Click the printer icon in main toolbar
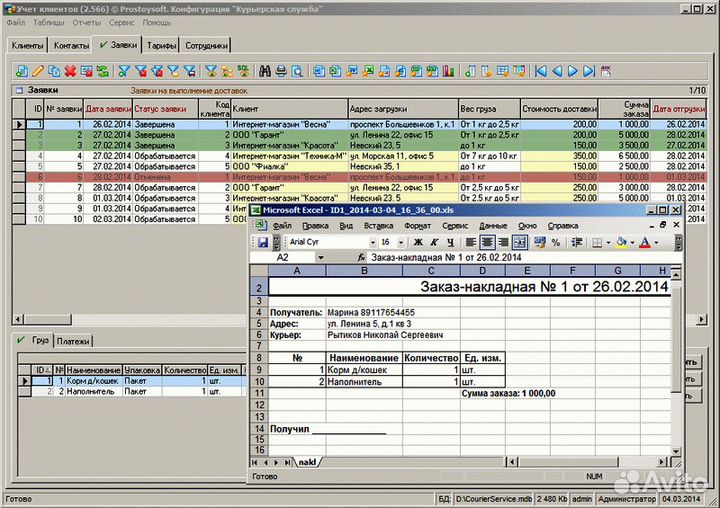Screen dimensions: 720x508 [x=281, y=71]
